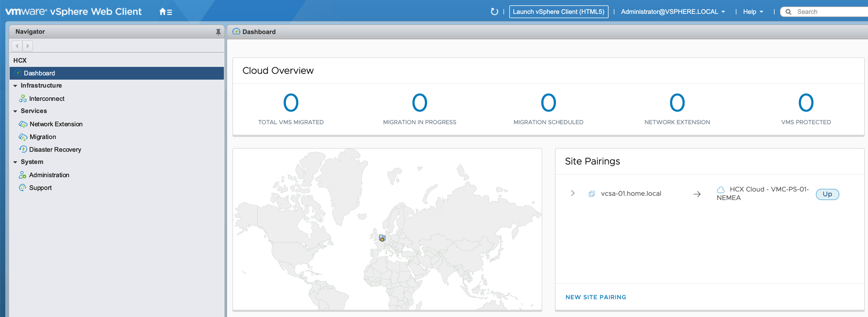Expand the vcsa-01.home.local site pairing
Screen dimensions: 868x317
(x=573, y=194)
